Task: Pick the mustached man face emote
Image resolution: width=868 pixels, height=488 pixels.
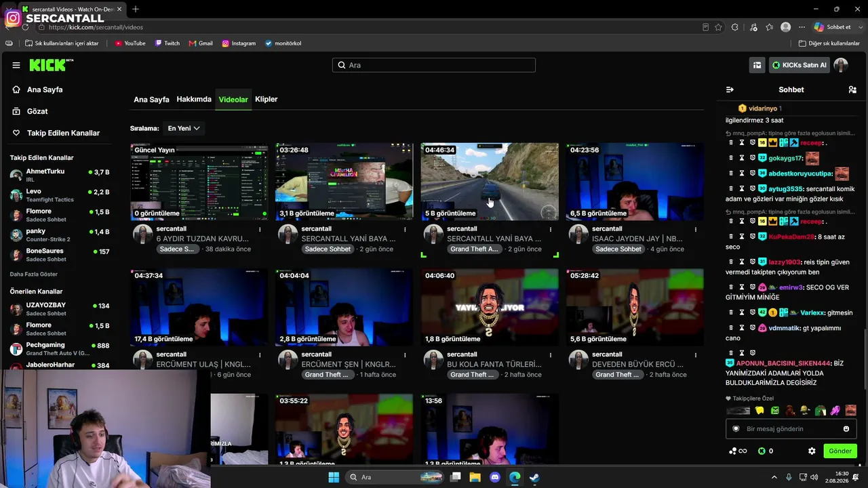Action: [850, 410]
